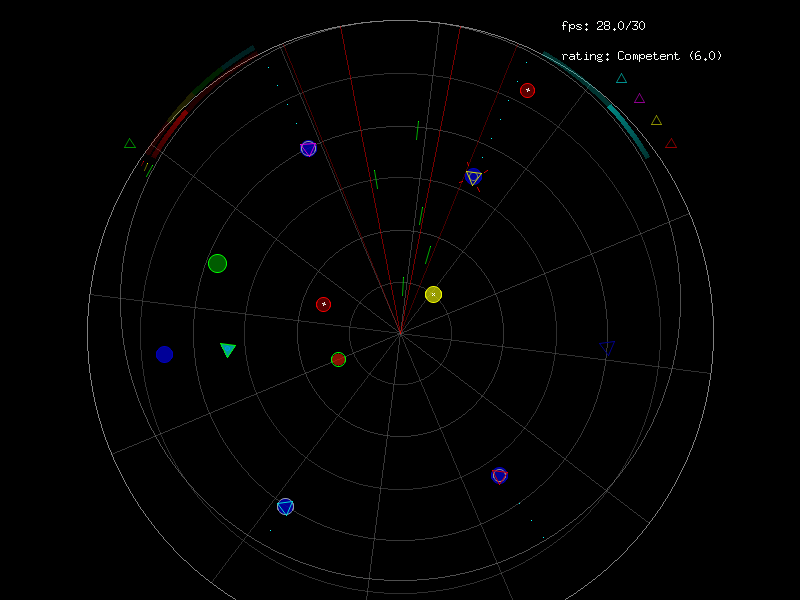Select the teal filled triangle marker
The height and width of the screenshot is (600, 800).
point(228,349)
